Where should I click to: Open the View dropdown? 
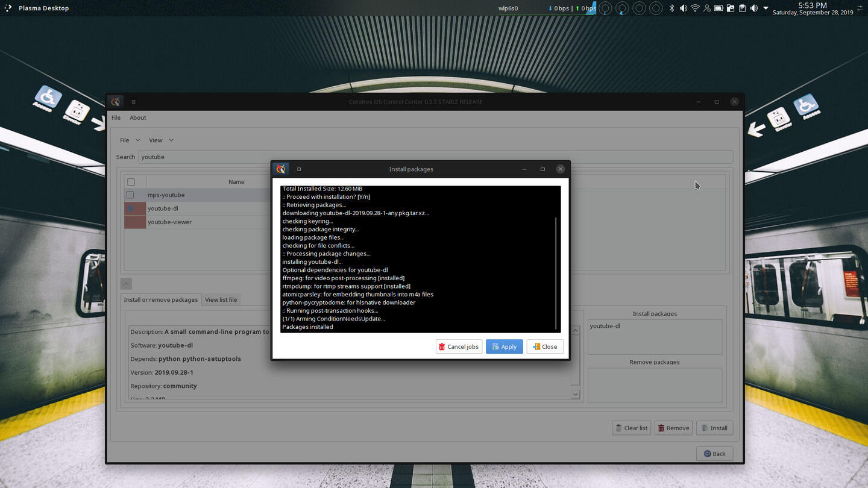click(161, 140)
